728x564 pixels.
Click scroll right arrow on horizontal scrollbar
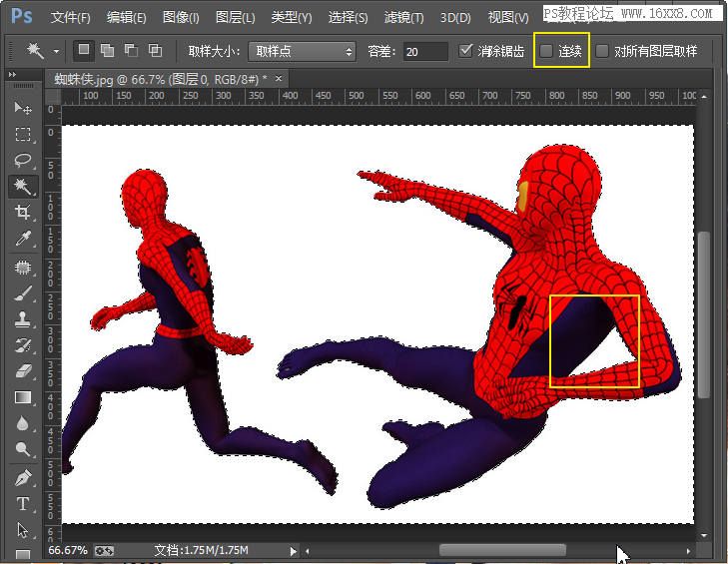[x=688, y=551]
